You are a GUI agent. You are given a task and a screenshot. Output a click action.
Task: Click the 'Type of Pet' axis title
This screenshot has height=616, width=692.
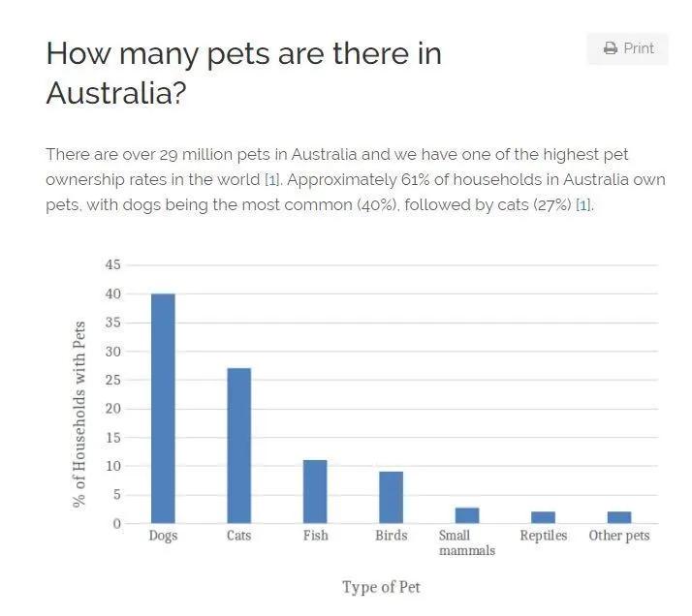click(381, 587)
